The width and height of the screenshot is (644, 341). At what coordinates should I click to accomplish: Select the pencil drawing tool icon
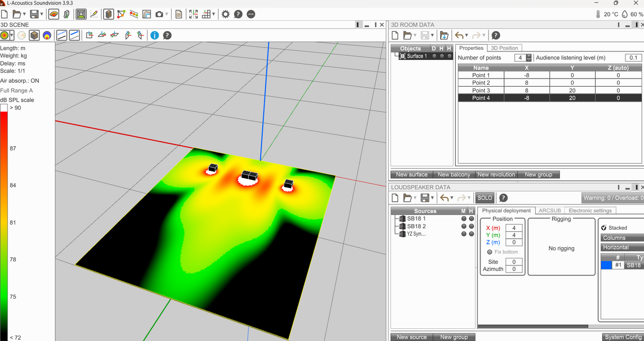(94, 14)
